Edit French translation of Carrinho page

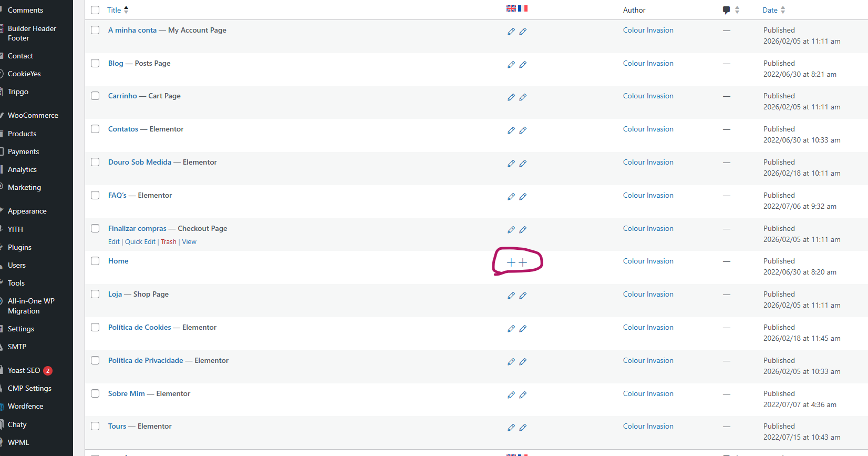[523, 97]
